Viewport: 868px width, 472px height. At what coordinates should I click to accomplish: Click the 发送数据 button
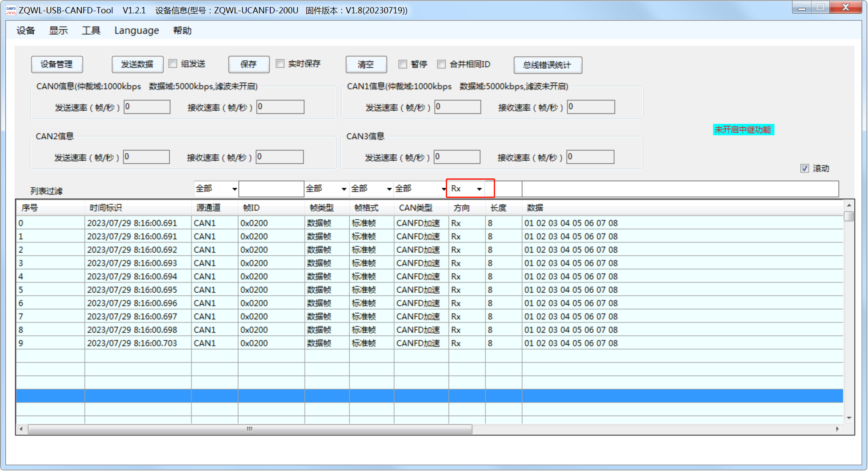pyautogui.click(x=137, y=65)
